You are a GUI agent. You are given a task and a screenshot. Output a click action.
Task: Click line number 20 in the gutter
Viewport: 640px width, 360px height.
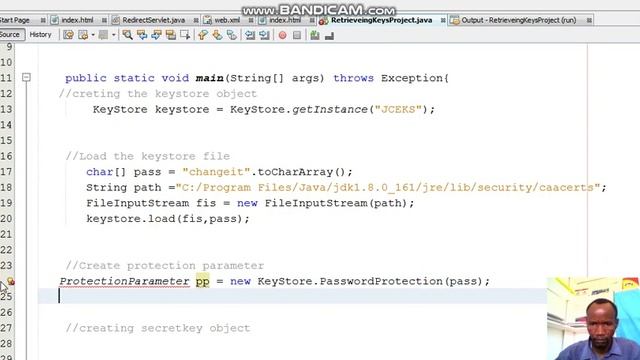(7, 219)
